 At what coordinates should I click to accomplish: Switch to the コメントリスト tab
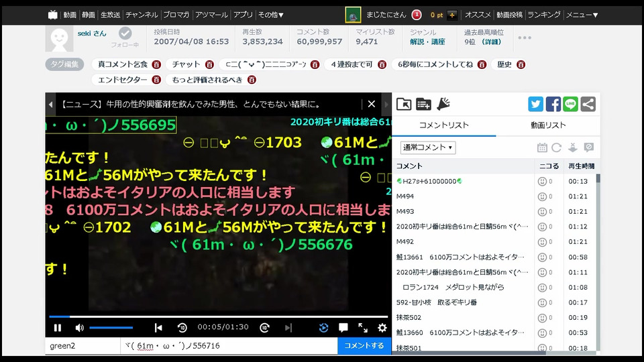[x=444, y=125]
